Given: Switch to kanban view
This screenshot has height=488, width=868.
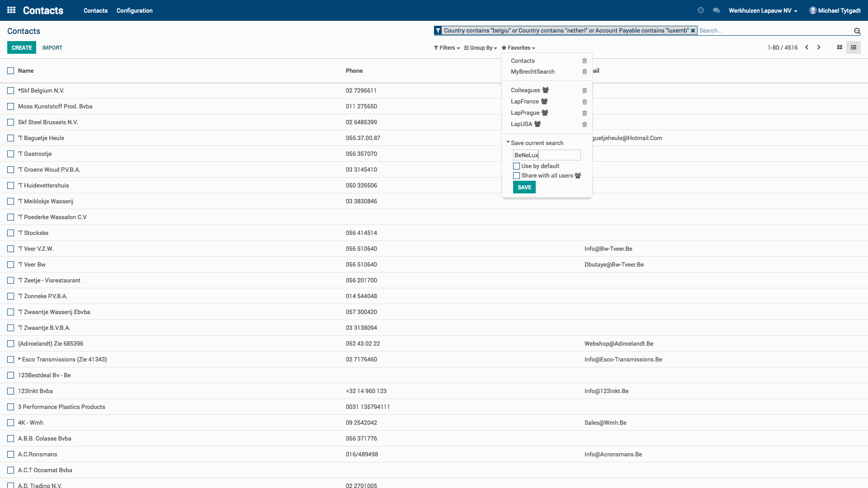Looking at the screenshot, I should click(x=840, y=47).
